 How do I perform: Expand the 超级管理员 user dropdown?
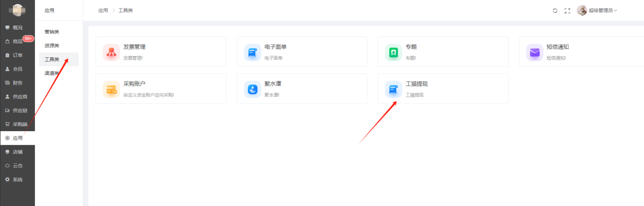(603, 10)
